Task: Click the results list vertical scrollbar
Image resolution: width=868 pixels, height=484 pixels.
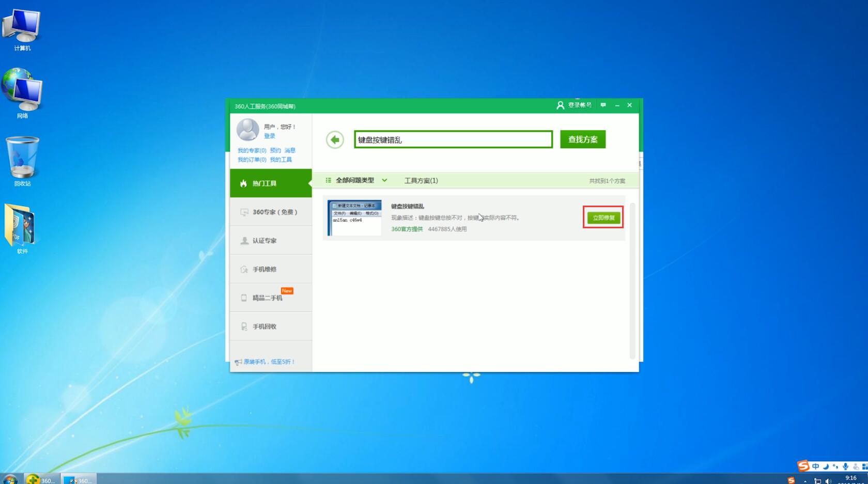Action: pos(632,281)
